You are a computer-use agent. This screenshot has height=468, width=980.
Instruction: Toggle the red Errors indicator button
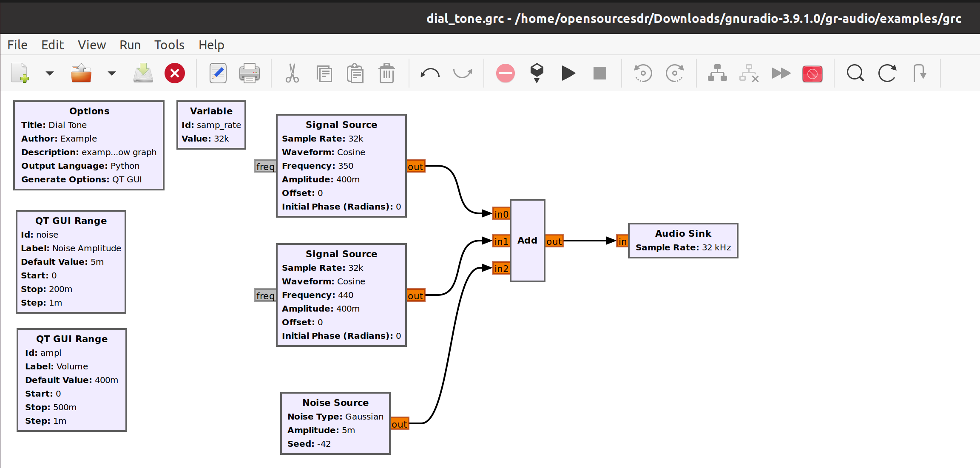pyautogui.click(x=505, y=74)
